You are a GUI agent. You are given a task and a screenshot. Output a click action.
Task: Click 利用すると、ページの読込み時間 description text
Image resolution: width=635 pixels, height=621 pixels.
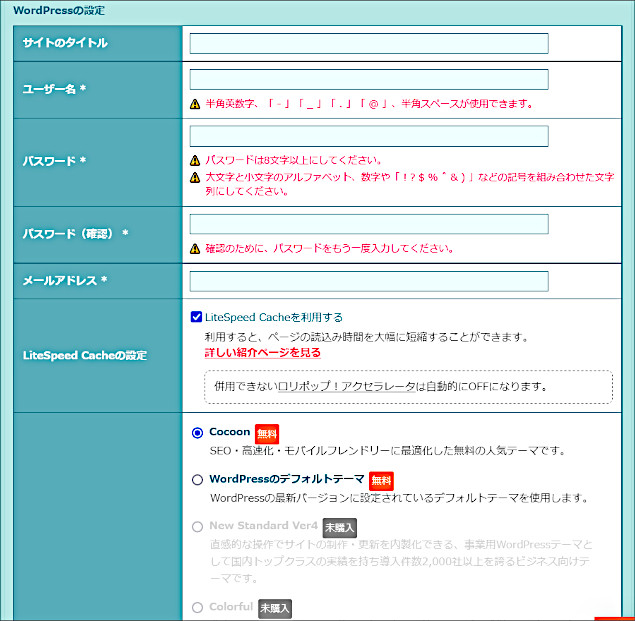point(367,337)
